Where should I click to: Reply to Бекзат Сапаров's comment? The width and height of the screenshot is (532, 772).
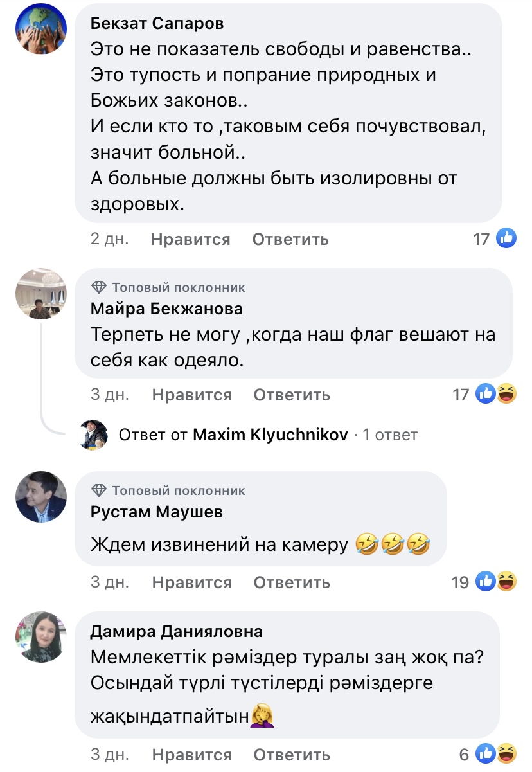290,240
